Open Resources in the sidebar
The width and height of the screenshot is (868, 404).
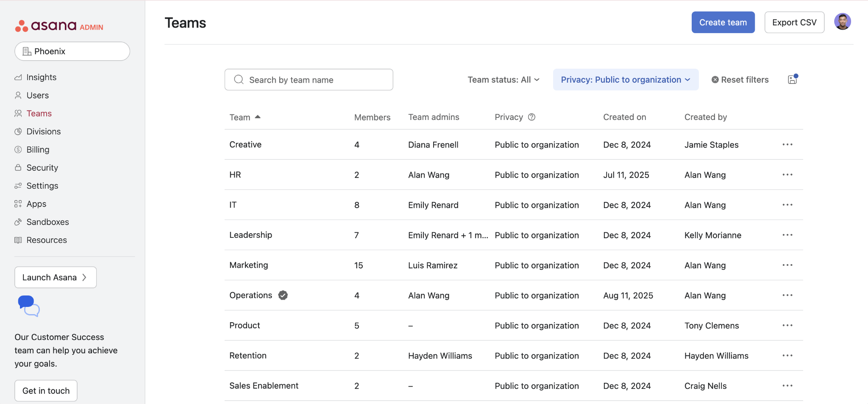[x=47, y=240]
